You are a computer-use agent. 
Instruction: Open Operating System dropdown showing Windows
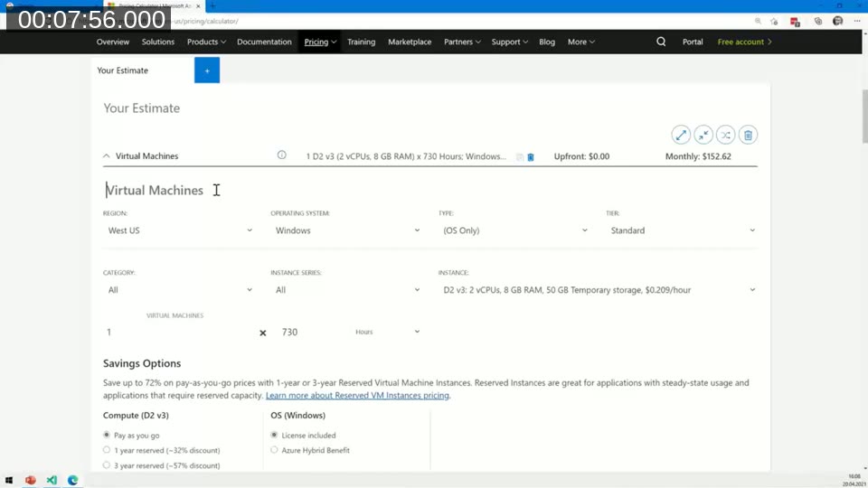point(346,230)
